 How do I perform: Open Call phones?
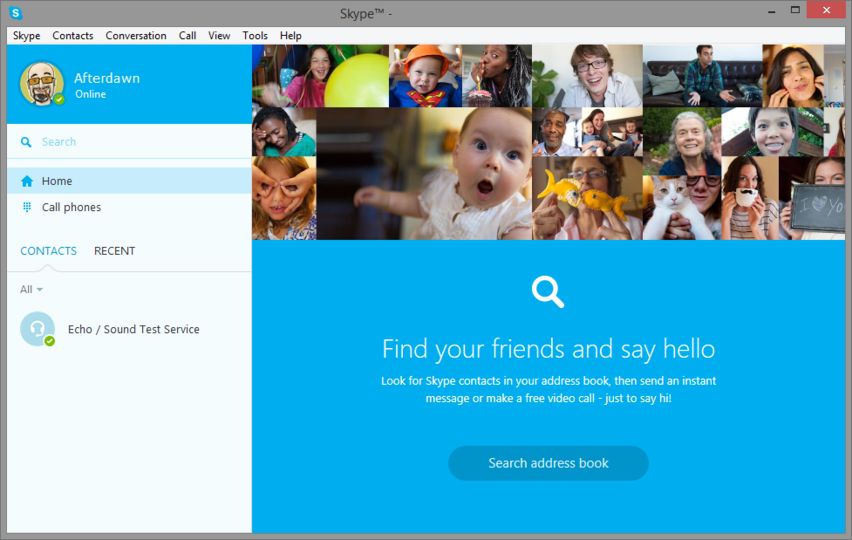pos(129,207)
